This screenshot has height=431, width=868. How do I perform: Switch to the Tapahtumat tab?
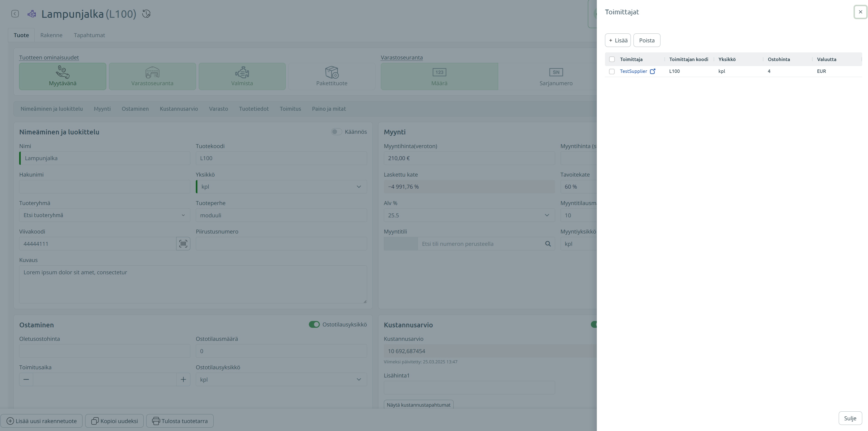pyautogui.click(x=89, y=35)
